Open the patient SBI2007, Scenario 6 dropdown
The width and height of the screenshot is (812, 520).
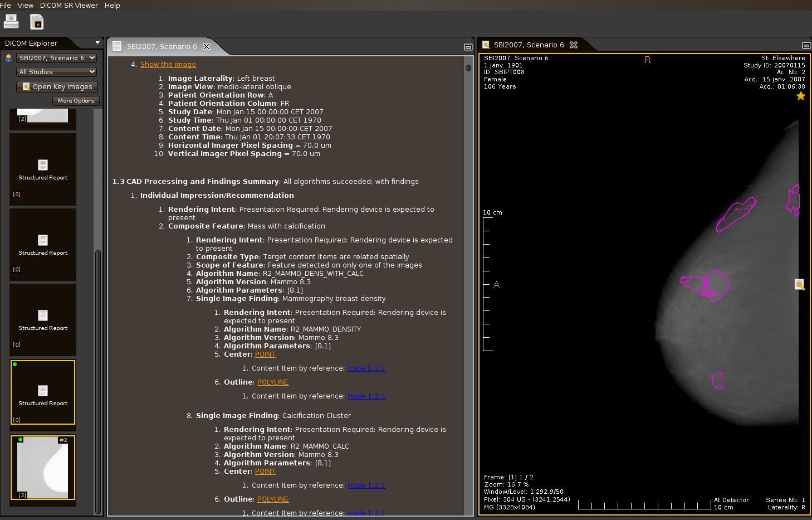coord(57,58)
